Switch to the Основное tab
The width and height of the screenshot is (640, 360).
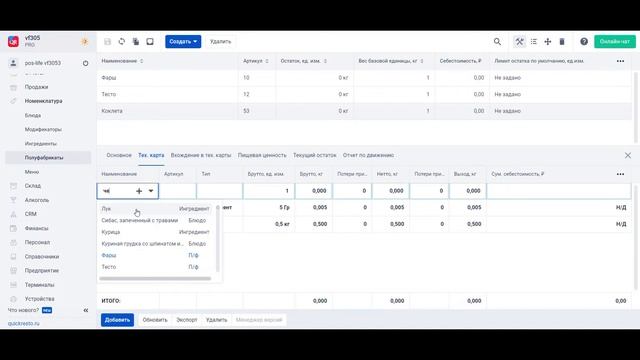(119, 156)
